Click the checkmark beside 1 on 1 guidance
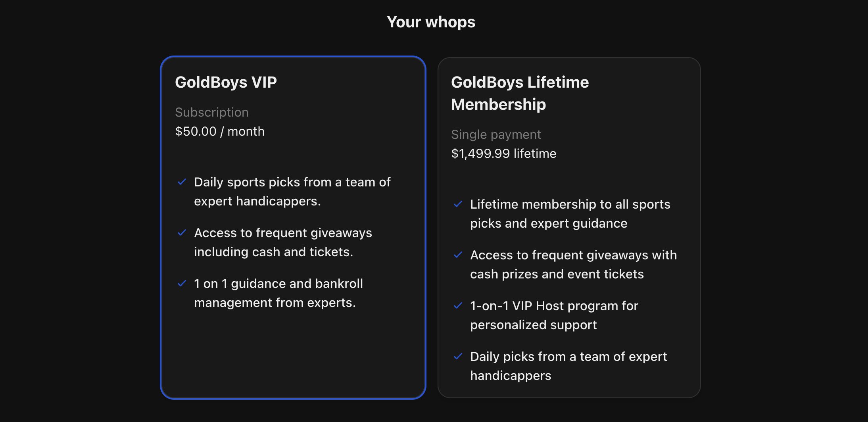The width and height of the screenshot is (868, 422). coord(182,284)
